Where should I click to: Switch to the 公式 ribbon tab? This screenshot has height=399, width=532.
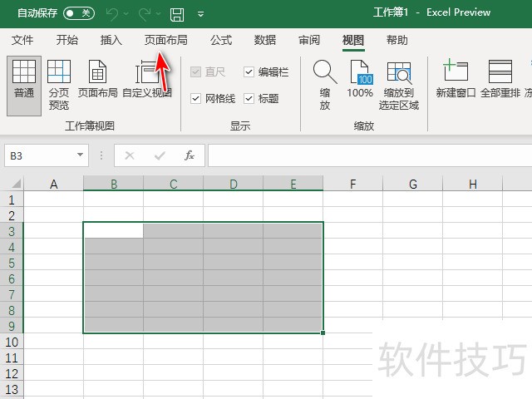221,40
